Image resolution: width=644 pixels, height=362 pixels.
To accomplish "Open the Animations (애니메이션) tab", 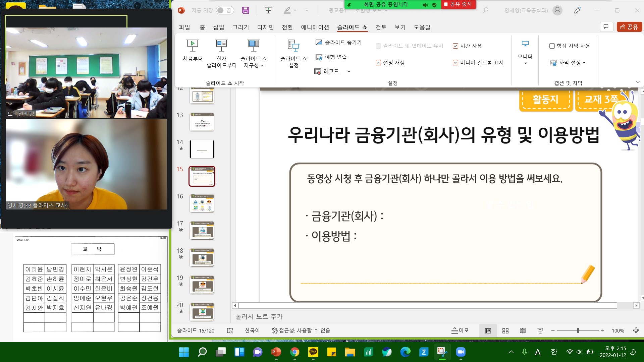I will point(315,27).
